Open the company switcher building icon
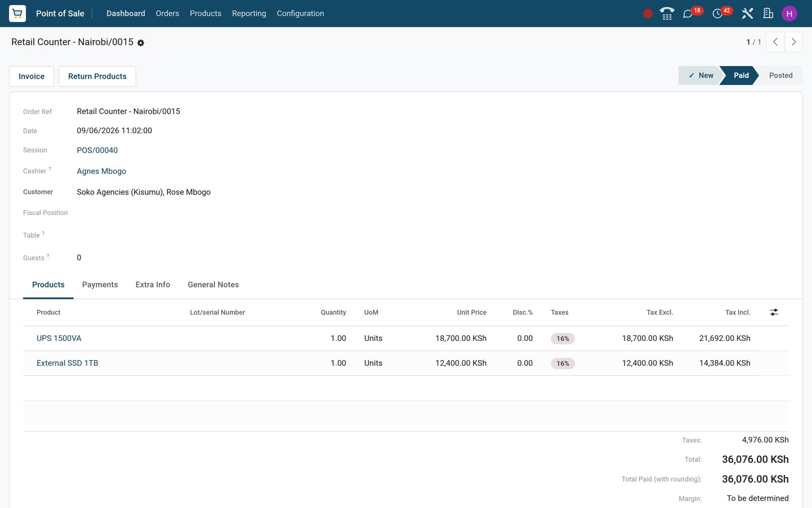The width and height of the screenshot is (812, 508). click(768, 14)
